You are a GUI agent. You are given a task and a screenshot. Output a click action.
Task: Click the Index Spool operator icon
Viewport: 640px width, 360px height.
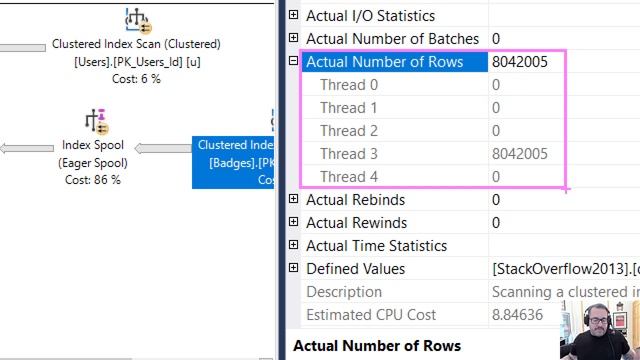click(x=96, y=121)
